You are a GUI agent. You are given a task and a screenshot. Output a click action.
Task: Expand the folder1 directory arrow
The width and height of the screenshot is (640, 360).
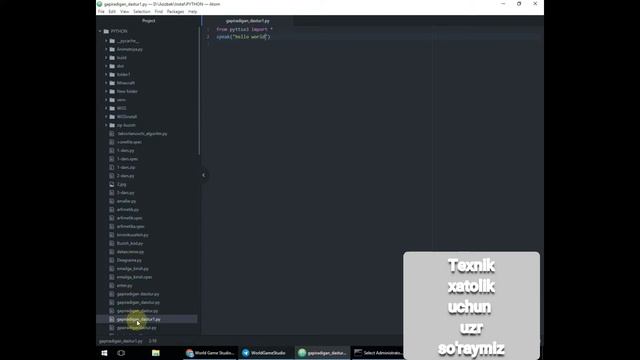point(106,74)
